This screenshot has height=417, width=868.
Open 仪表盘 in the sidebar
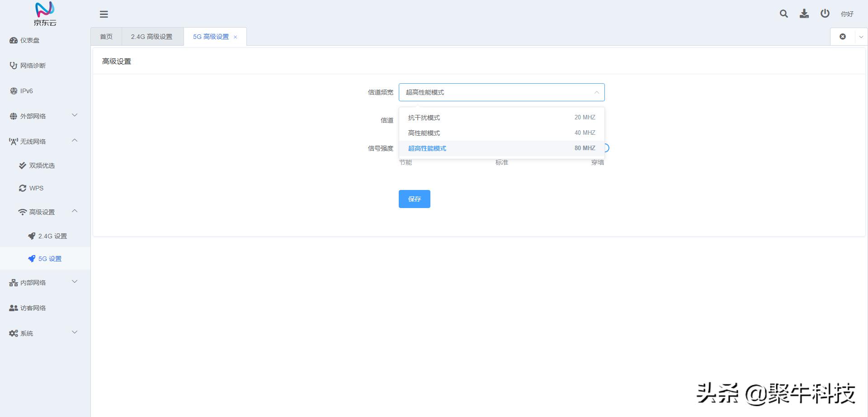click(45, 40)
